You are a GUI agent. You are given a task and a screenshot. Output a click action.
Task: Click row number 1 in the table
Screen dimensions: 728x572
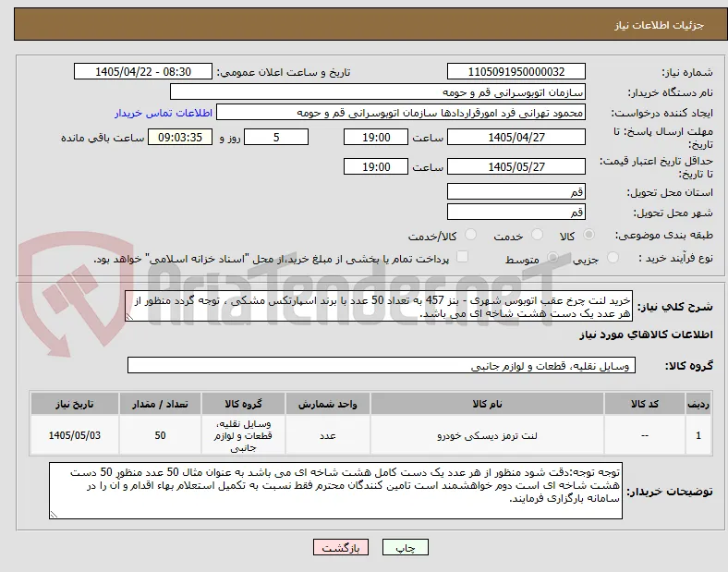[698, 435]
